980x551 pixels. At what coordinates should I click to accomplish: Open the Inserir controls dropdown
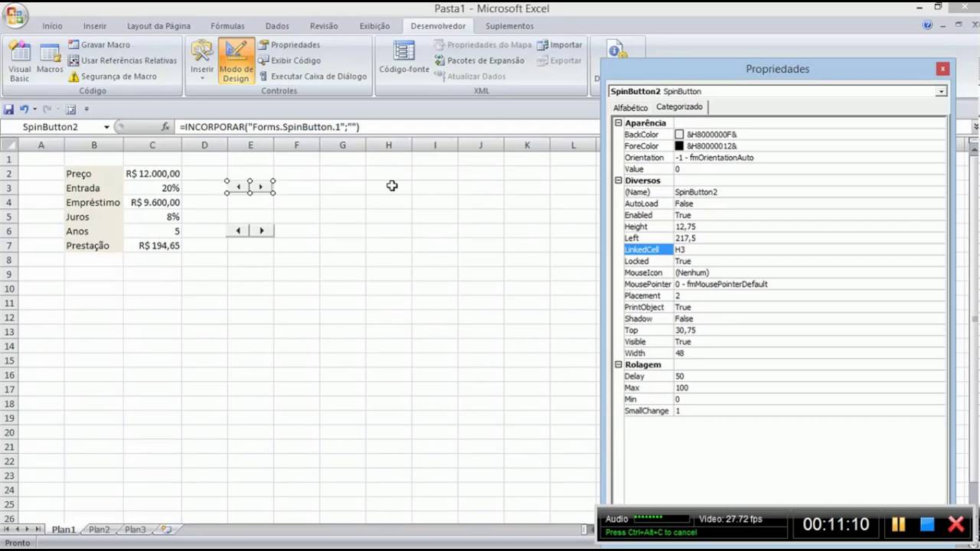(x=202, y=60)
